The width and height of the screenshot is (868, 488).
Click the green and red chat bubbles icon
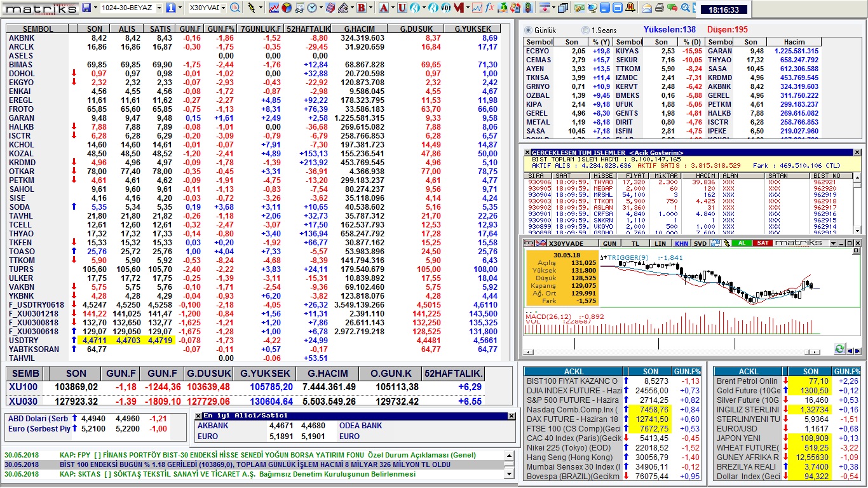[672, 8]
